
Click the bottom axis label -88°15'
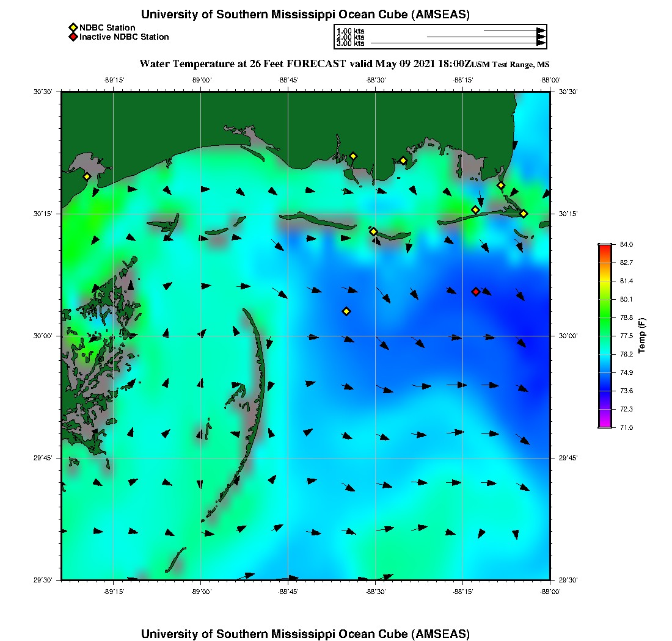(x=463, y=592)
